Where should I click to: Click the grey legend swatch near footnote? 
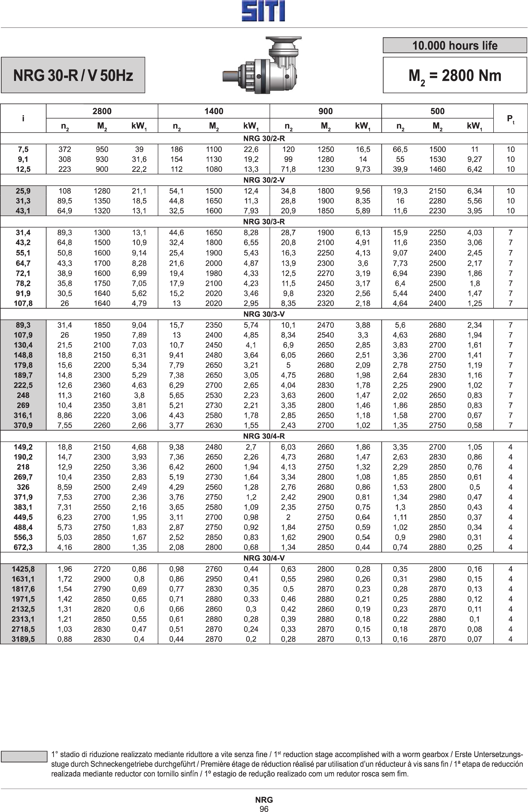[24, 756]
